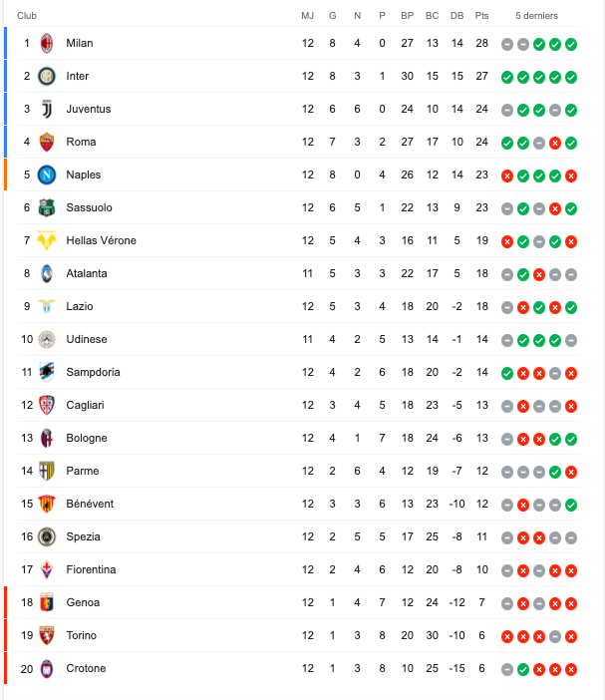Open the Udinese team name link
Screen dimensions: 605x700
coord(87,339)
